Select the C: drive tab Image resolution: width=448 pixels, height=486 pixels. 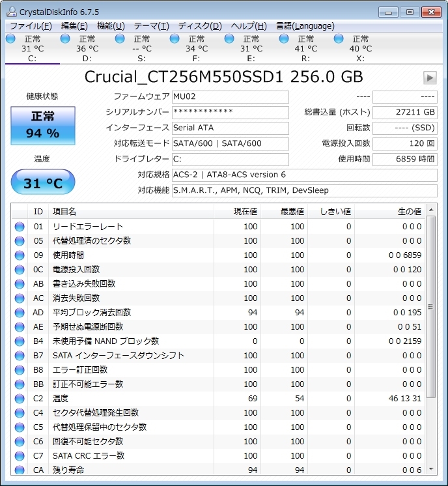(32, 48)
